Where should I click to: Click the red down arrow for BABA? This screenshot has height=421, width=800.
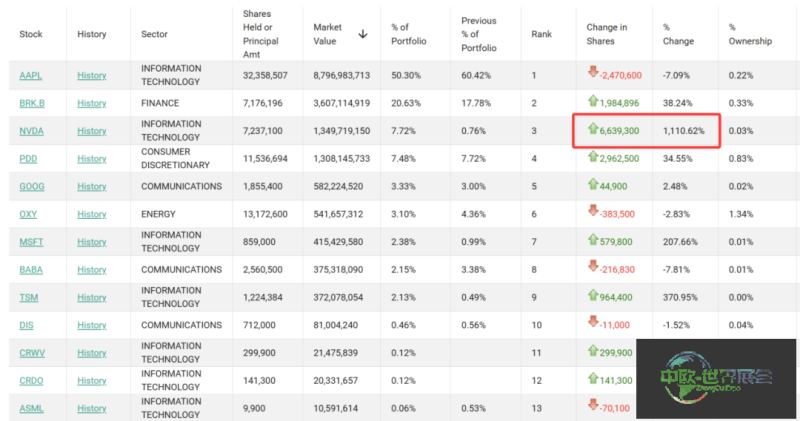(x=593, y=266)
